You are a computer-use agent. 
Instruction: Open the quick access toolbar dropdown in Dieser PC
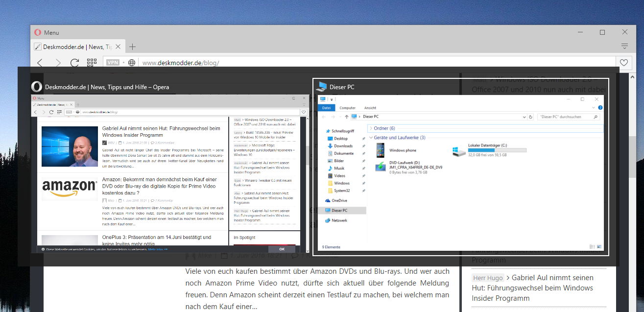pos(332,99)
